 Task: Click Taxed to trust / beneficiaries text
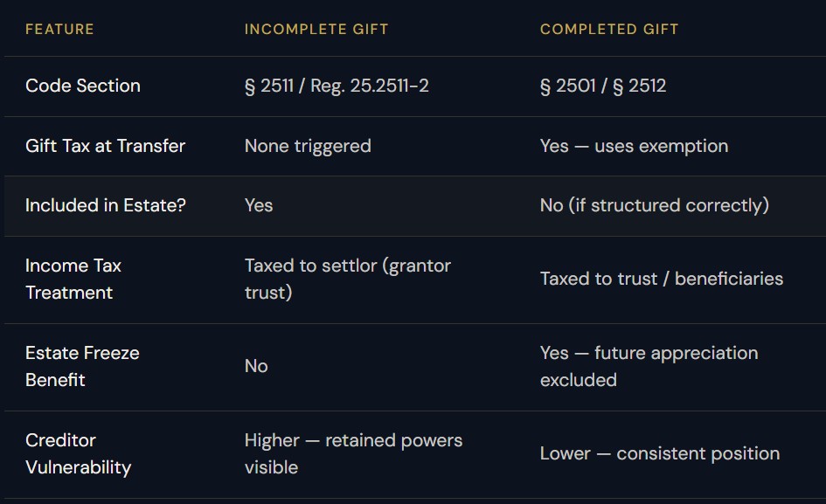(662, 279)
